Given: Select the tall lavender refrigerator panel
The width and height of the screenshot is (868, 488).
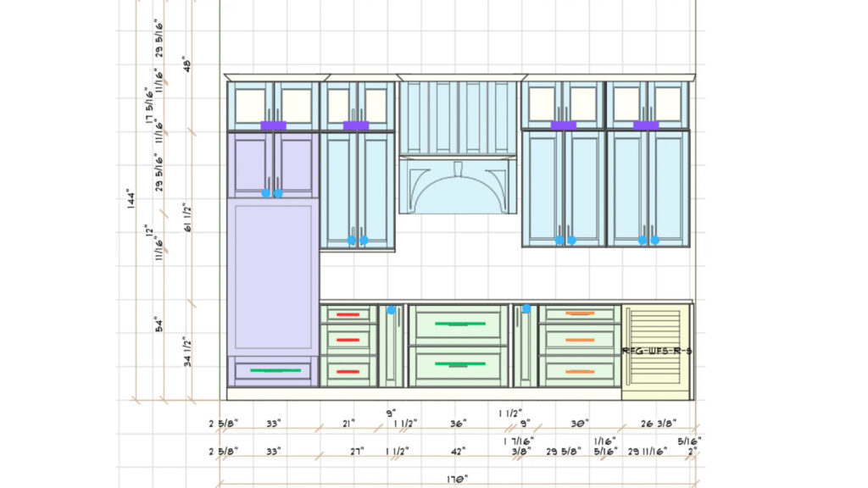Looking at the screenshot, I should (273, 277).
